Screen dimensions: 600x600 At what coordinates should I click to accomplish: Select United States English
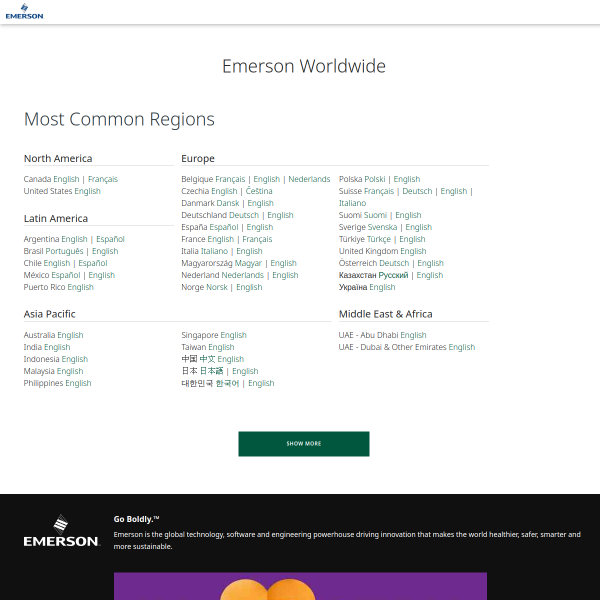[87, 191]
